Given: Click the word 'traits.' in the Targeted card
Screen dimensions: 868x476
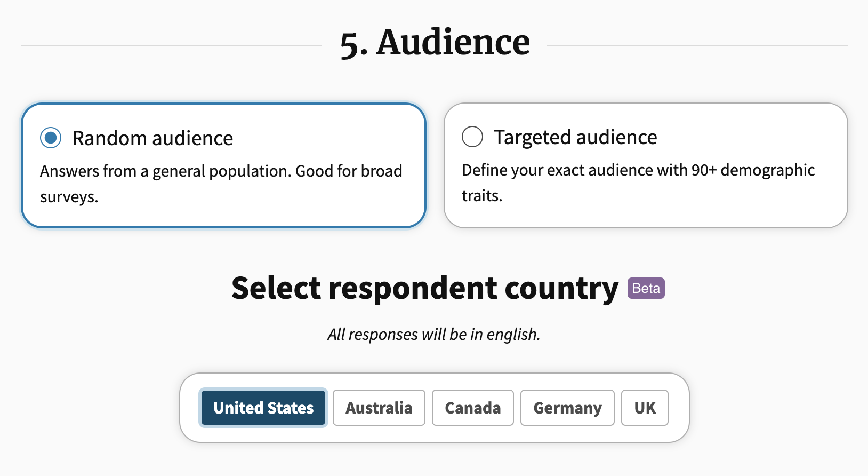Looking at the screenshot, I should (x=482, y=196).
